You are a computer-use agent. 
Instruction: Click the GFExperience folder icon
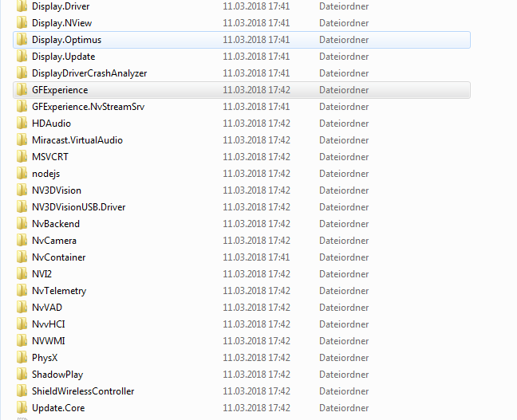click(22, 89)
